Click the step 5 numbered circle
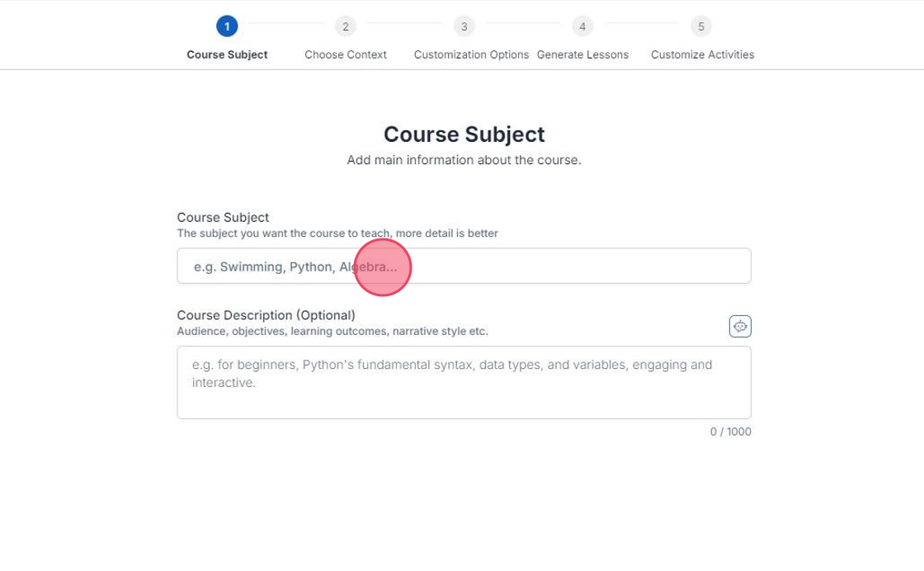 (x=701, y=26)
